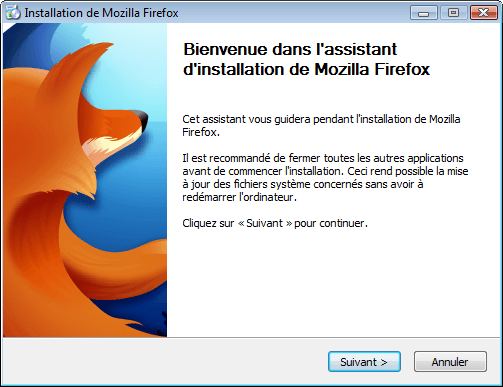The height and width of the screenshot is (387, 503).
Task: Click the fox's white cheek fur in the image
Action: tap(107, 143)
